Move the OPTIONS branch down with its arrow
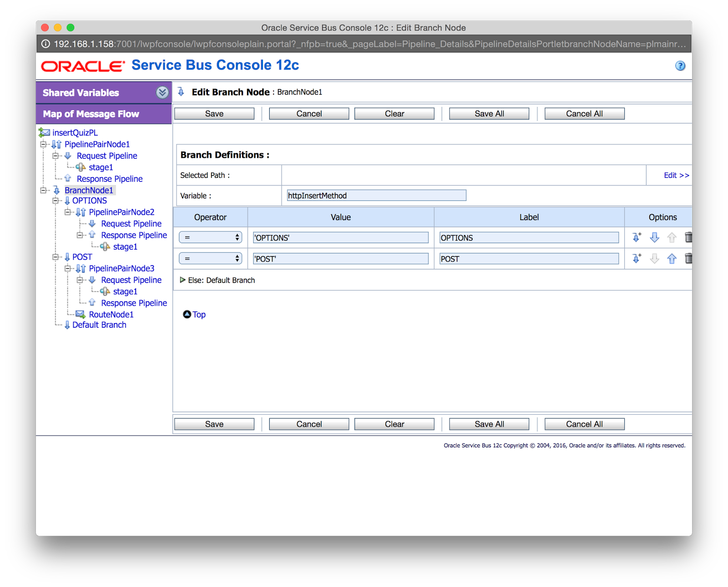728x587 pixels. pyautogui.click(x=654, y=237)
